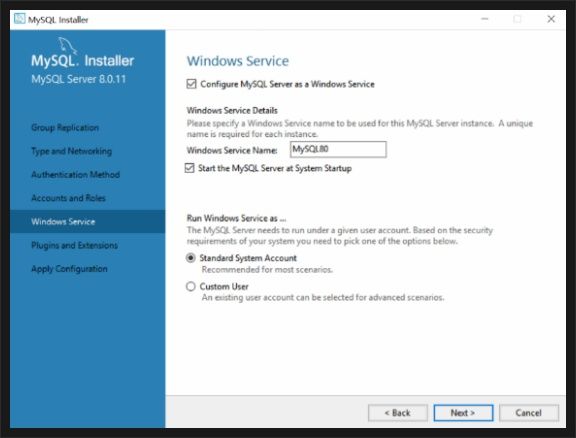Open Group Replication step in sidebar
The image size is (576, 438).
tap(65, 128)
